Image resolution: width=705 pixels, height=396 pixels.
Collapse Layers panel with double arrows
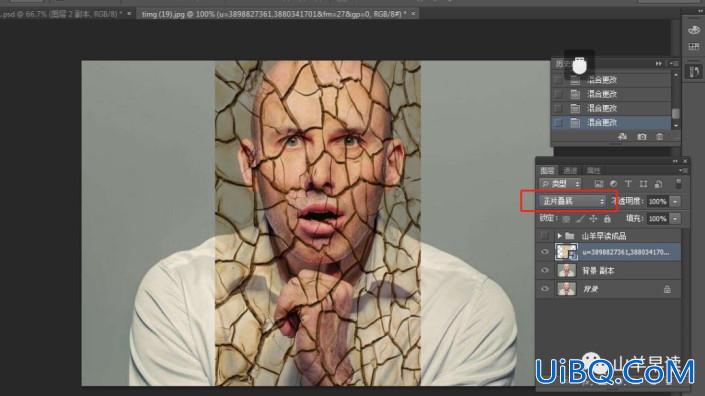click(x=675, y=161)
